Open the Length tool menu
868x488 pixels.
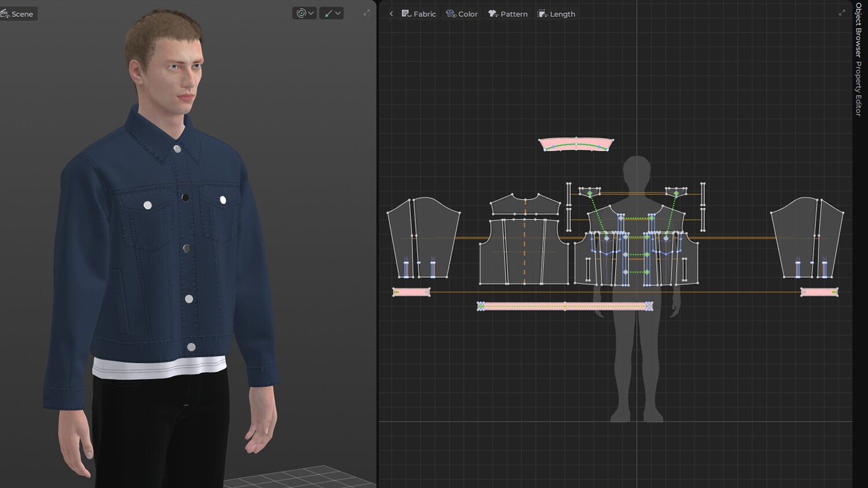[556, 14]
